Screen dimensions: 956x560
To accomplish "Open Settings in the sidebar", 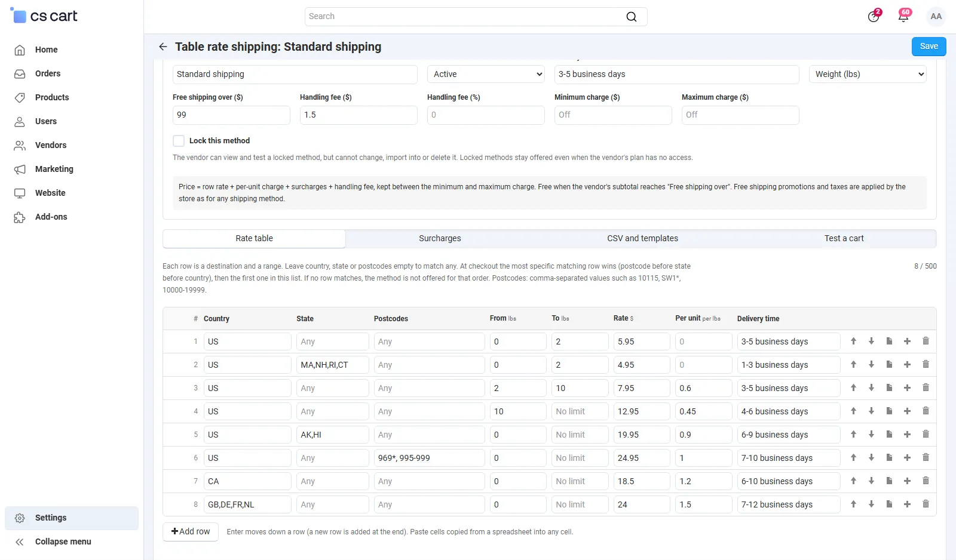I will click(x=72, y=518).
